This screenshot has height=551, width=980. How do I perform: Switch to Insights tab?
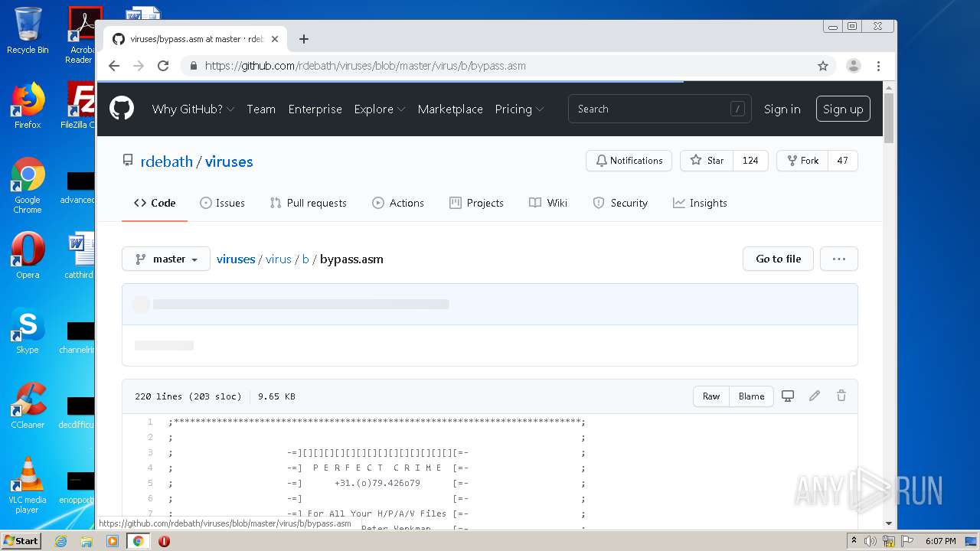[x=700, y=203]
